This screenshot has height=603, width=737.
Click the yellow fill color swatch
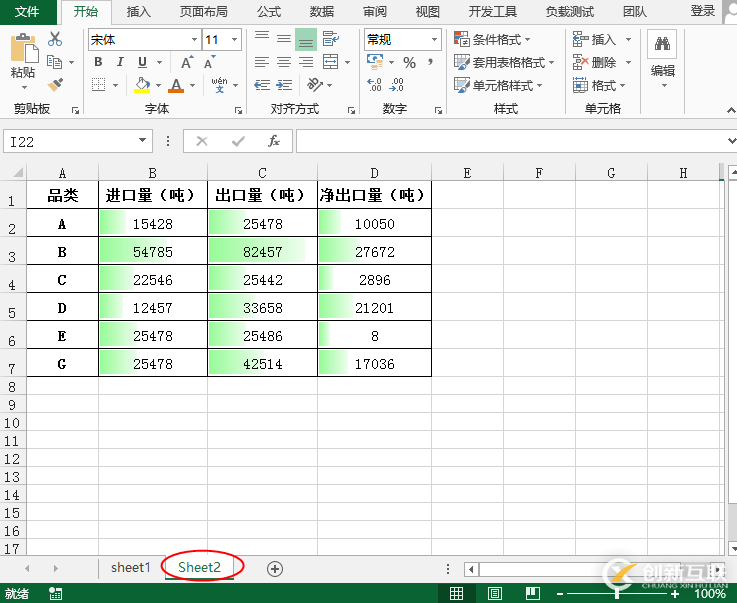pyautogui.click(x=142, y=85)
